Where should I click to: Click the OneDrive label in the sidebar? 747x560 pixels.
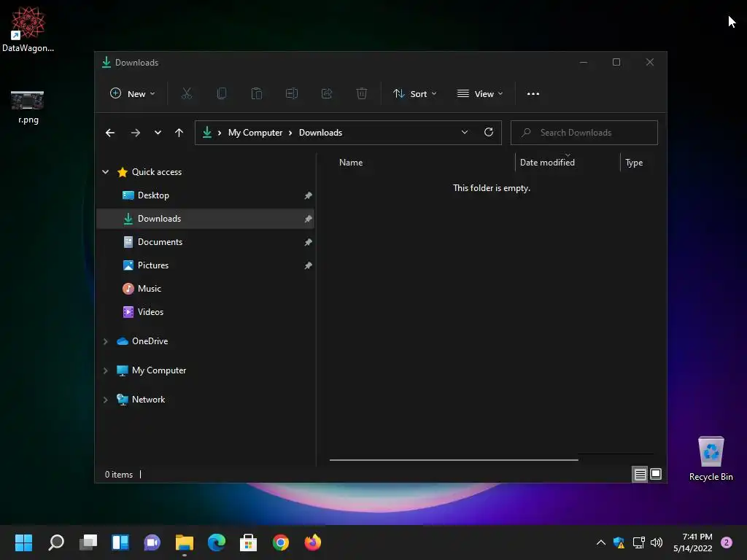150,341
